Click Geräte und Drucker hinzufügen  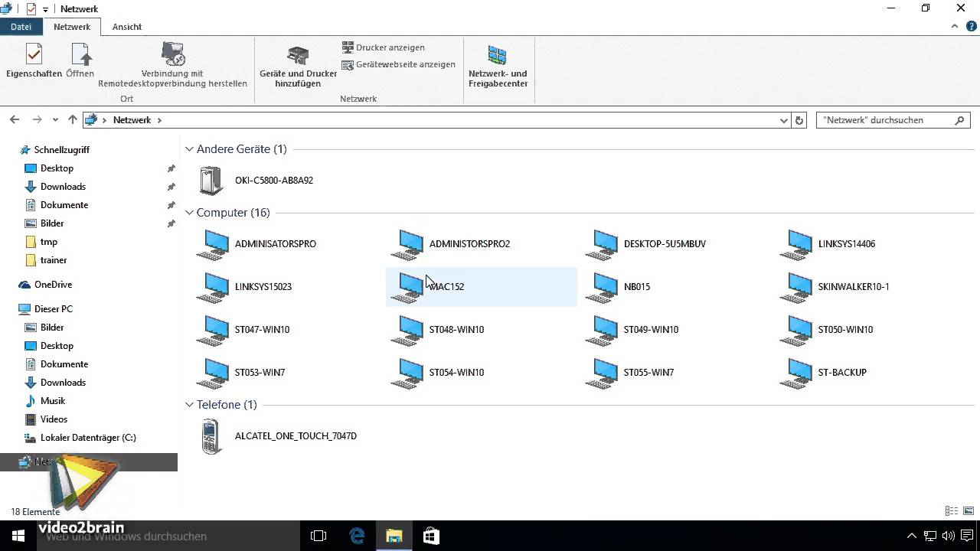[299, 66]
